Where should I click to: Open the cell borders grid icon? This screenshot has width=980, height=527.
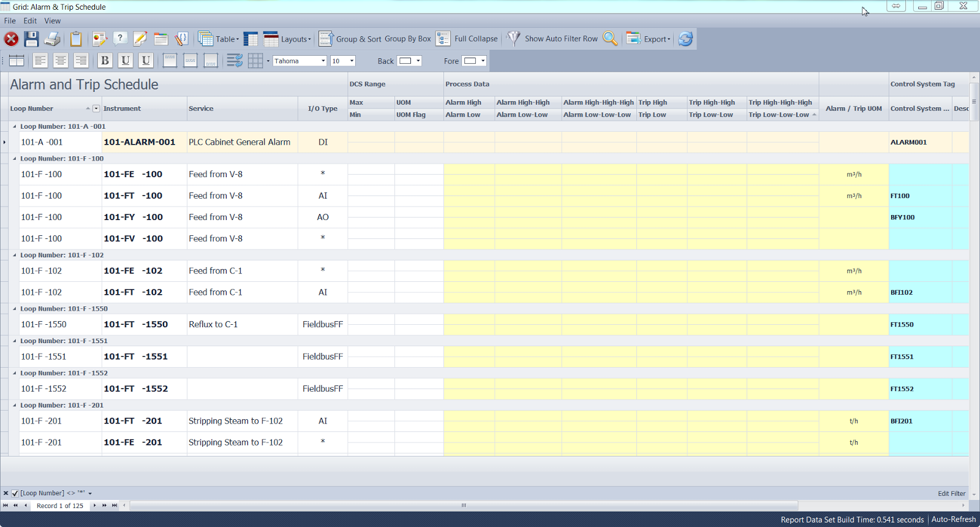click(x=255, y=61)
